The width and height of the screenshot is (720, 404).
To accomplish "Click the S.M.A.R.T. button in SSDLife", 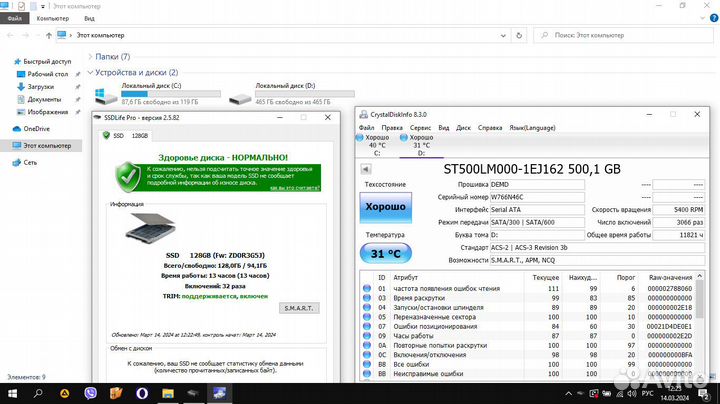I will (x=299, y=308).
